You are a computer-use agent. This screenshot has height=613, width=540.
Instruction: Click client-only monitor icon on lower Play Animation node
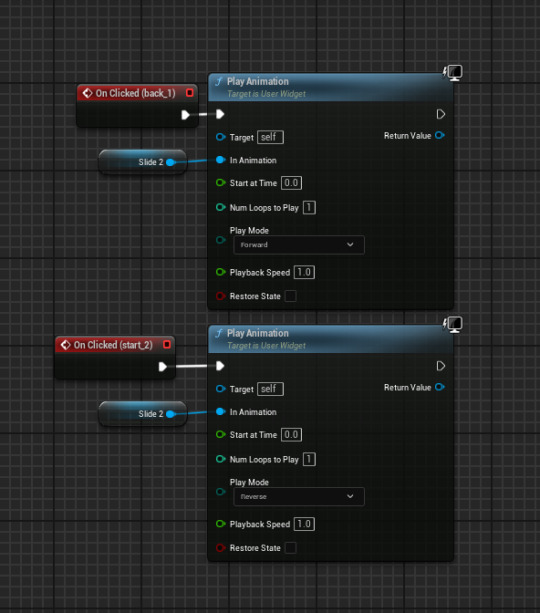click(x=453, y=324)
